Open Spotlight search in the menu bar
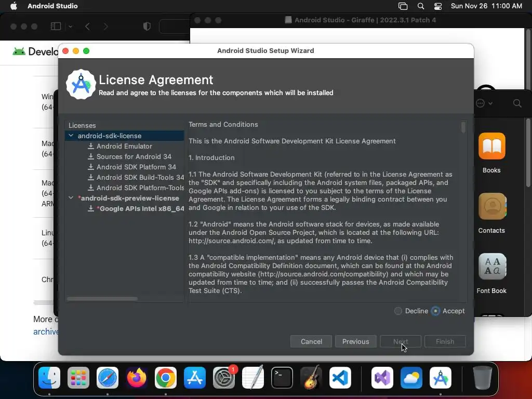532x399 pixels. pyautogui.click(x=421, y=6)
